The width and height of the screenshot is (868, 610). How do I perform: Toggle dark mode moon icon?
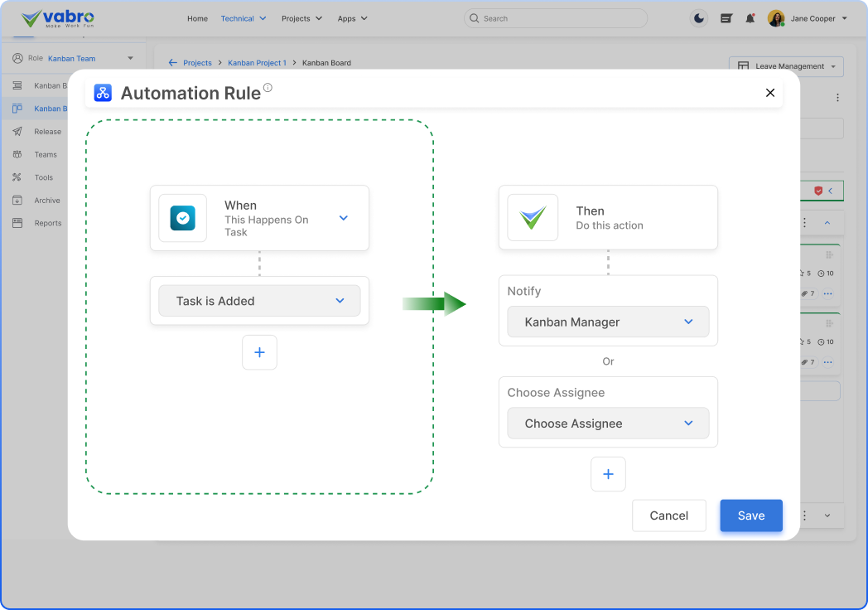coord(700,18)
